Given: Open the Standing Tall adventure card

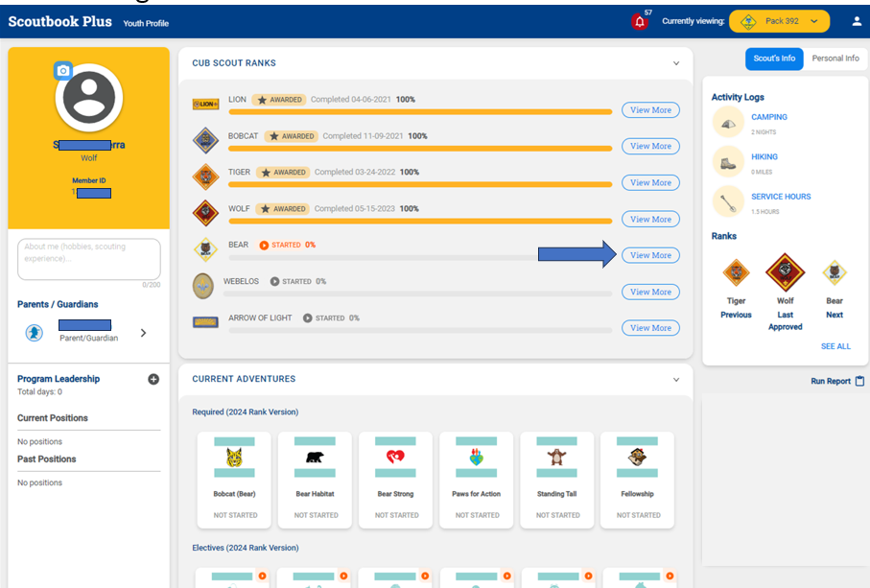Looking at the screenshot, I should coord(556,480).
